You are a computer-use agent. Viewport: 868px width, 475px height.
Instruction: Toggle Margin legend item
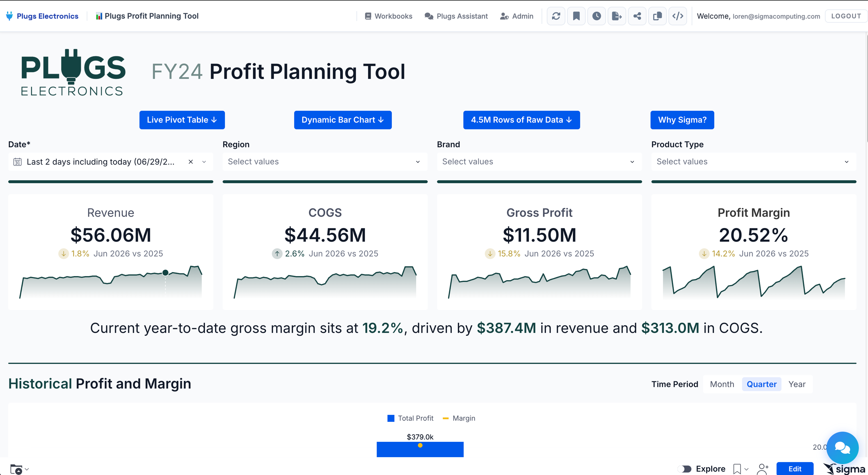point(459,418)
